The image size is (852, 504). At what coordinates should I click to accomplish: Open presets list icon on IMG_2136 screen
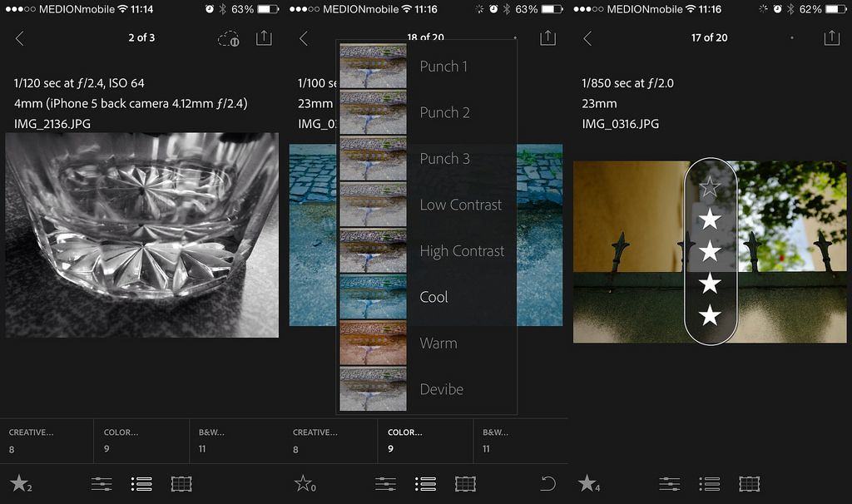point(141,483)
